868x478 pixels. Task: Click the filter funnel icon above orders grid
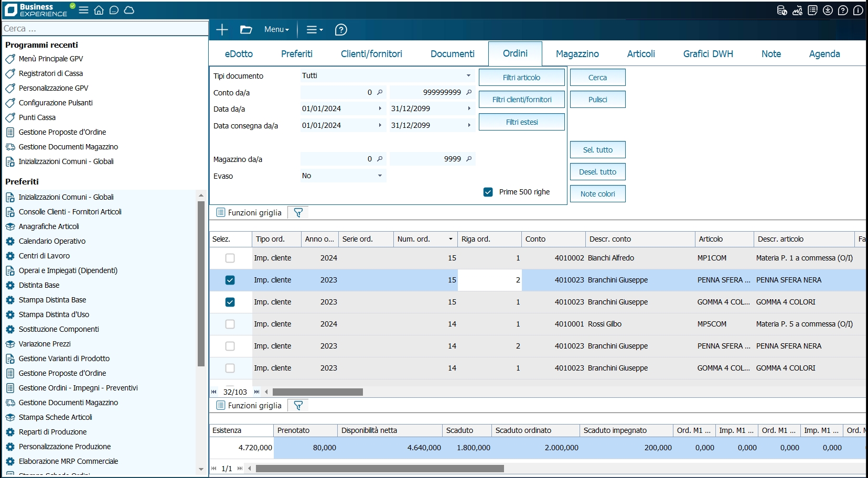pos(298,213)
